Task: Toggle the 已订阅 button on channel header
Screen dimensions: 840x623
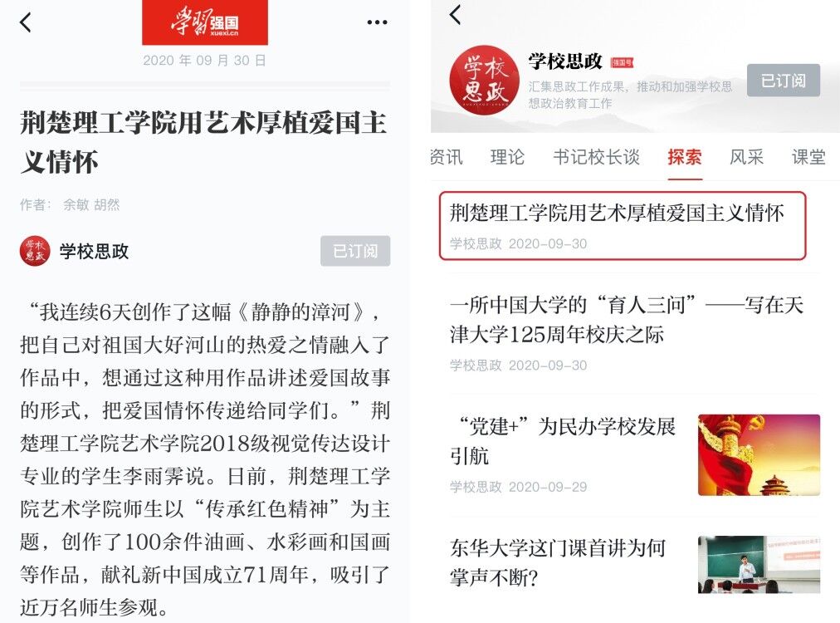Action: coord(784,81)
